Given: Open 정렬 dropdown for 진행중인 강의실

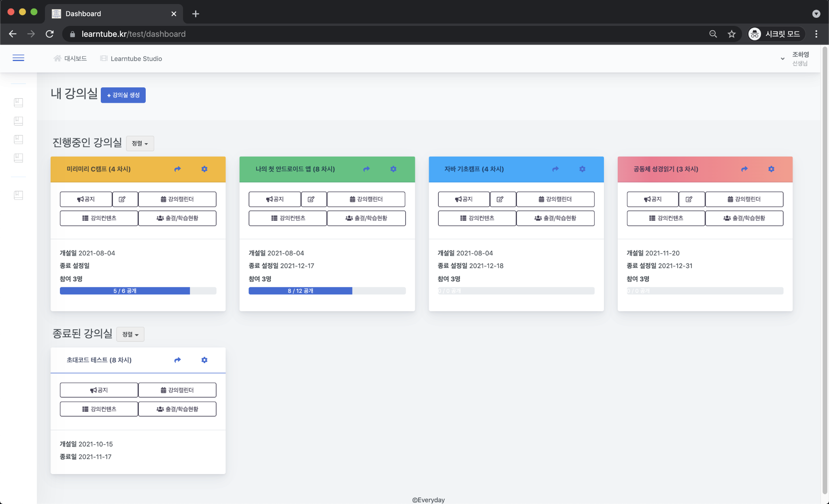Looking at the screenshot, I should 140,144.
